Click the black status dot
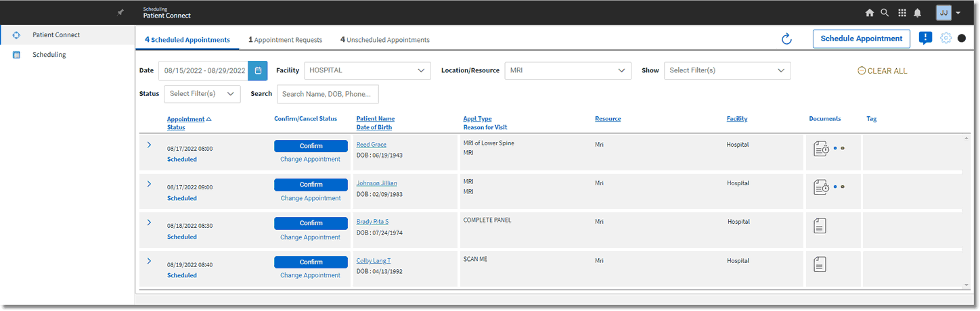Viewport: 980px width, 311px height. click(x=962, y=39)
